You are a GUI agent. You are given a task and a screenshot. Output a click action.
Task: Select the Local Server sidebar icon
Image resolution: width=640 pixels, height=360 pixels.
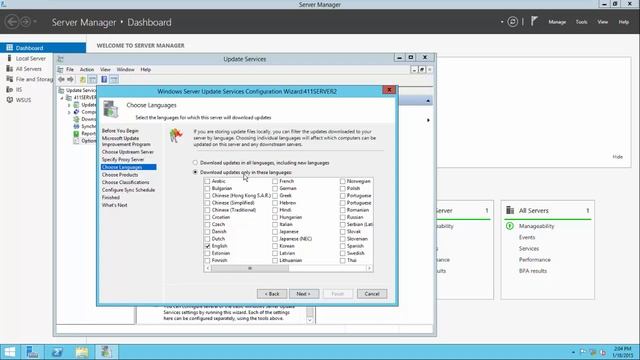coord(9,58)
